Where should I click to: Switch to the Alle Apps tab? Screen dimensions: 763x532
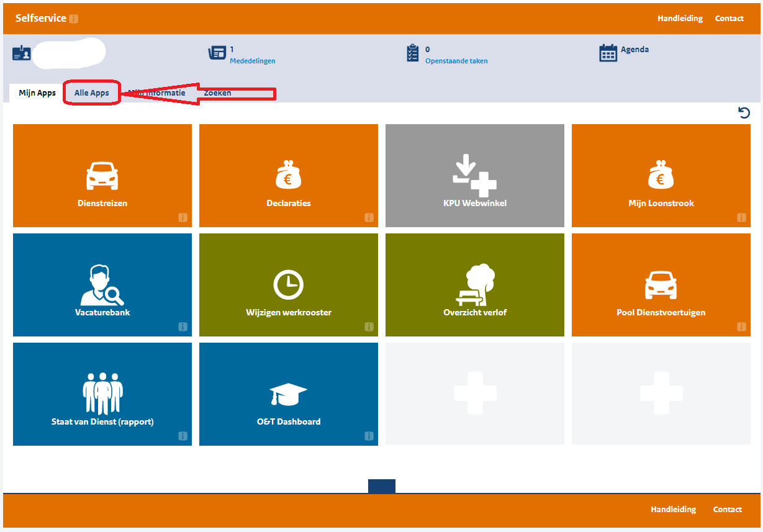[x=92, y=93]
